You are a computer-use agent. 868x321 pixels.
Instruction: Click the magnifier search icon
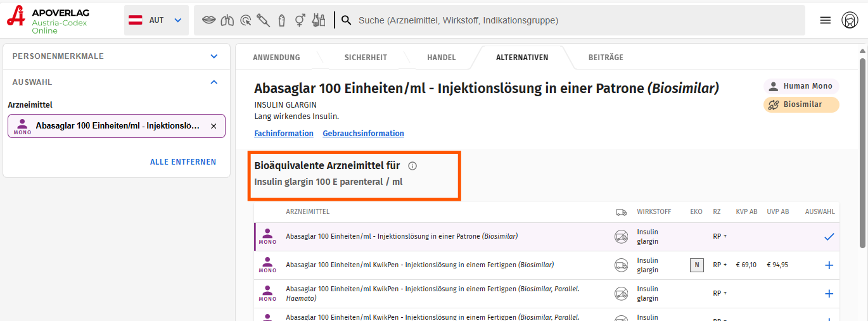(x=346, y=20)
